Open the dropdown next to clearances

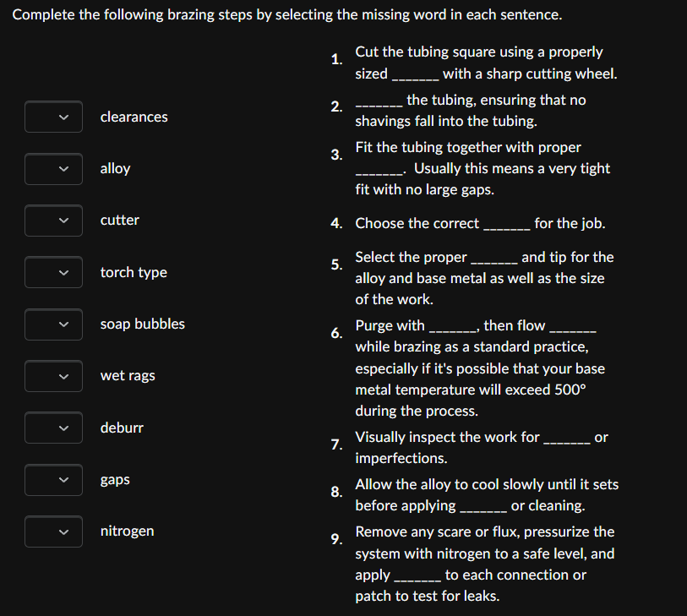point(53,117)
